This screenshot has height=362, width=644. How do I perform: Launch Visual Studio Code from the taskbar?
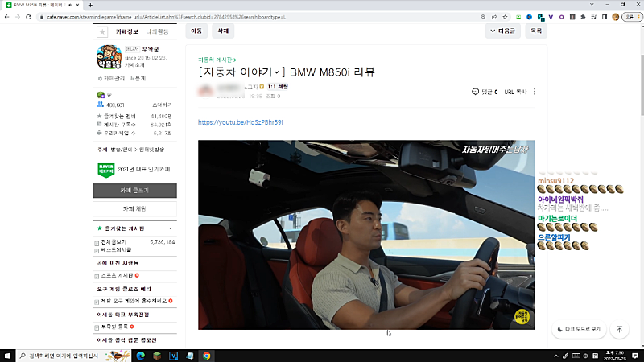[x=173, y=355]
